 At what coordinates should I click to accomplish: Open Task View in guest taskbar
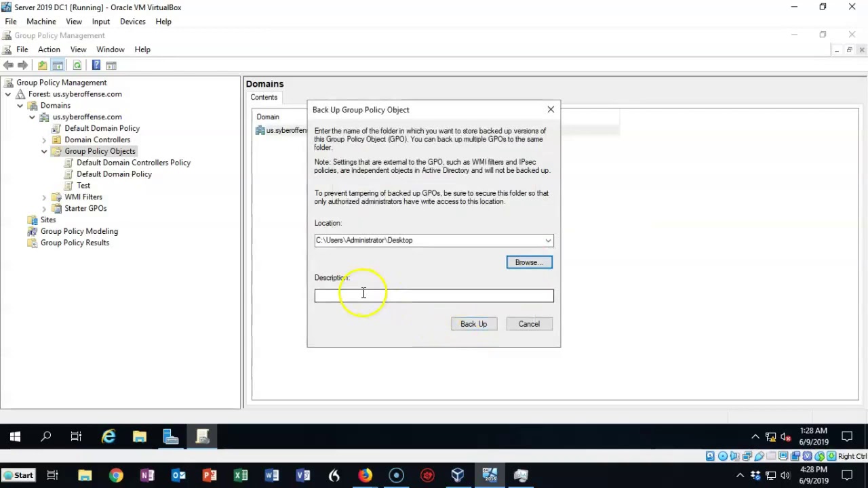(77, 437)
